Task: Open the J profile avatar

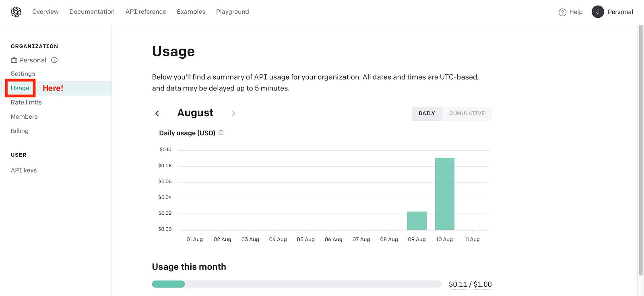Action: point(598,12)
